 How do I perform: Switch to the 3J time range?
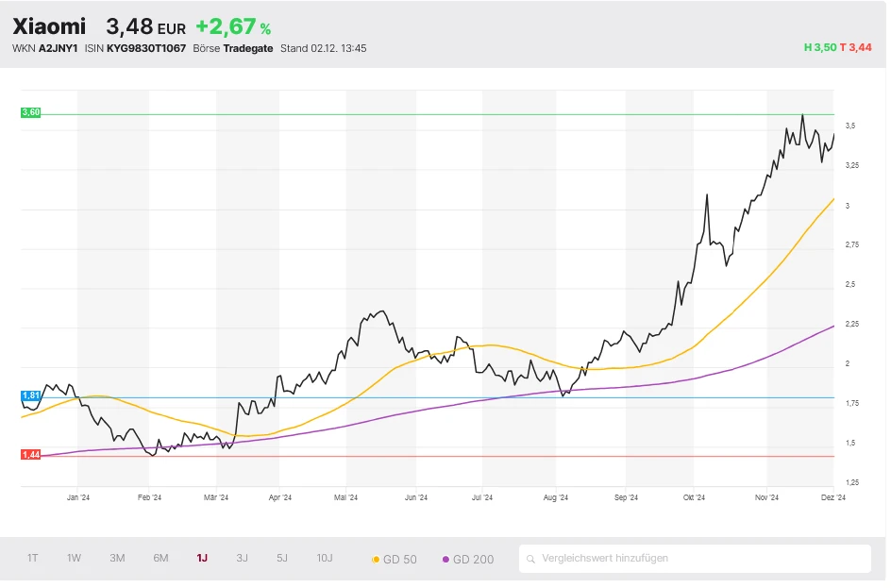click(x=242, y=558)
